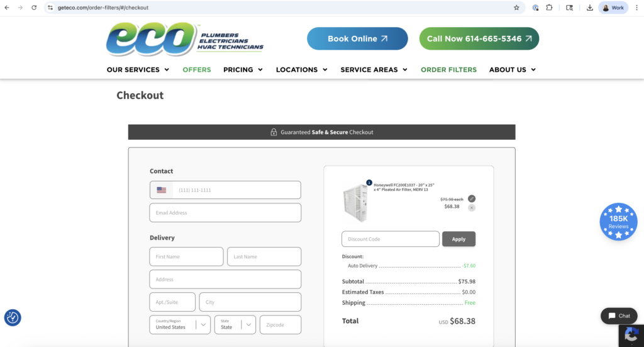
Task: Expand the Locations menu
Action: (x=301, y=70)
